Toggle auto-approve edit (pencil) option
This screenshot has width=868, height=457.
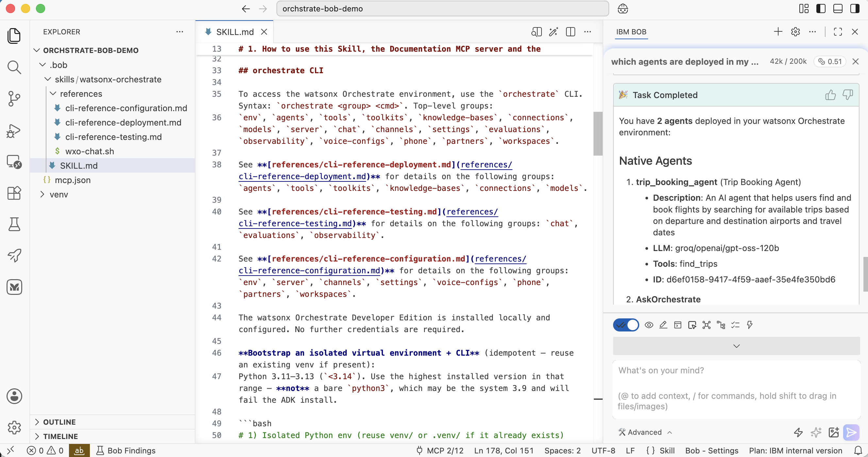coord(663,325)
